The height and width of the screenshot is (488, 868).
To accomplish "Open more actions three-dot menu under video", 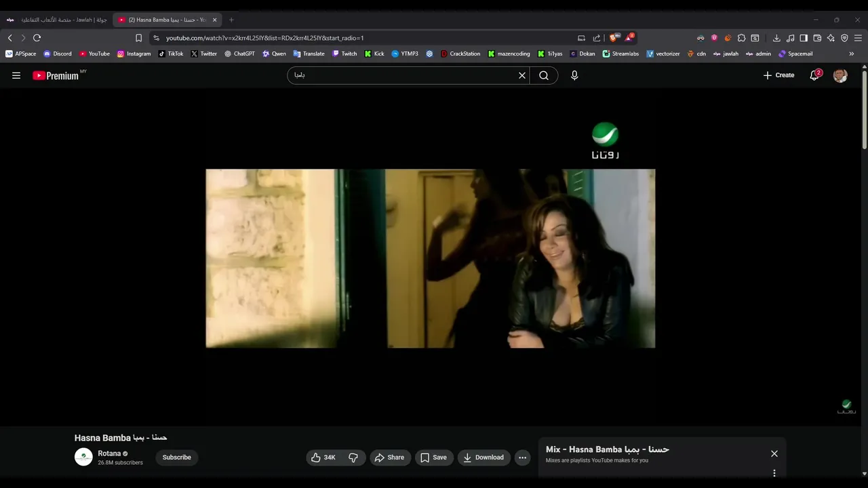I will (522, 457).
